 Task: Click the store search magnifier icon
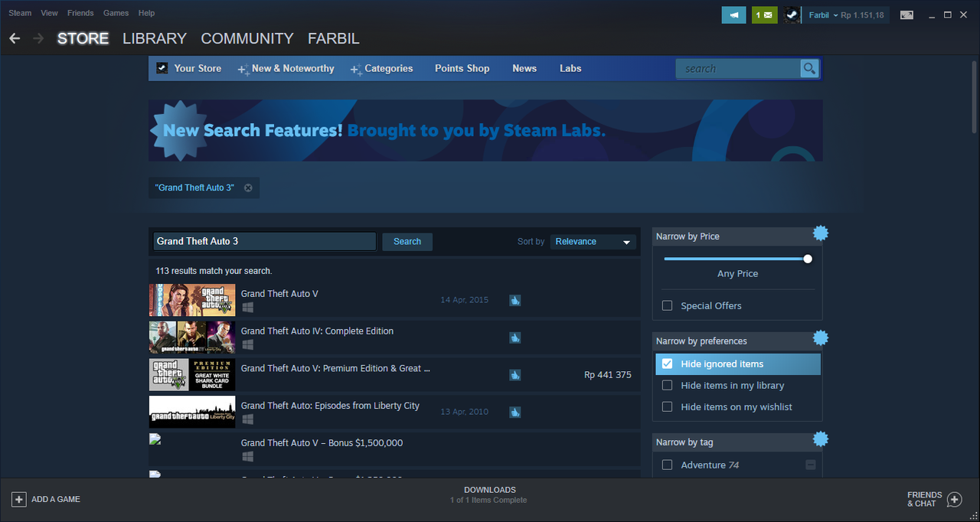[809, 69]
